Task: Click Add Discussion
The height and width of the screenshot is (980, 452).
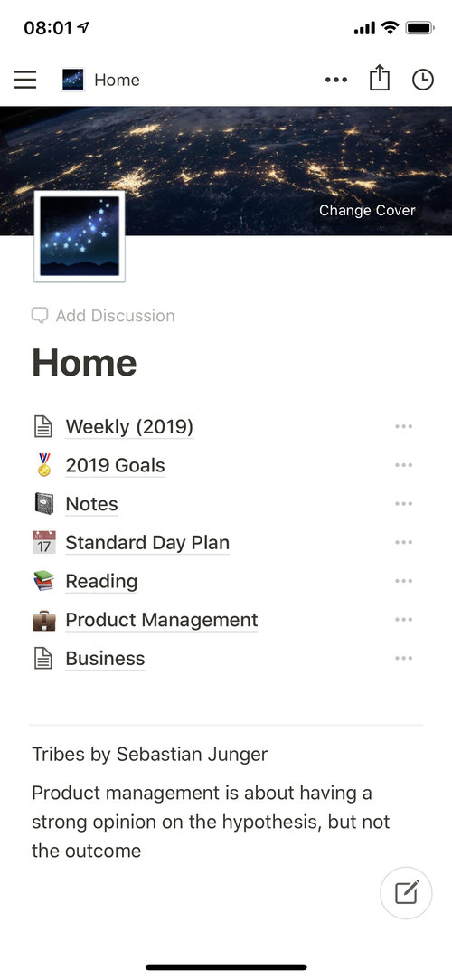Action: click(x=104, y=316)
